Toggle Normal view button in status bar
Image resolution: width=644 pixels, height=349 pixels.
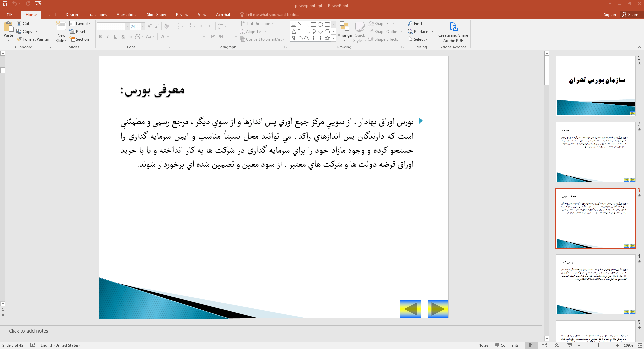tap(532, 345)
